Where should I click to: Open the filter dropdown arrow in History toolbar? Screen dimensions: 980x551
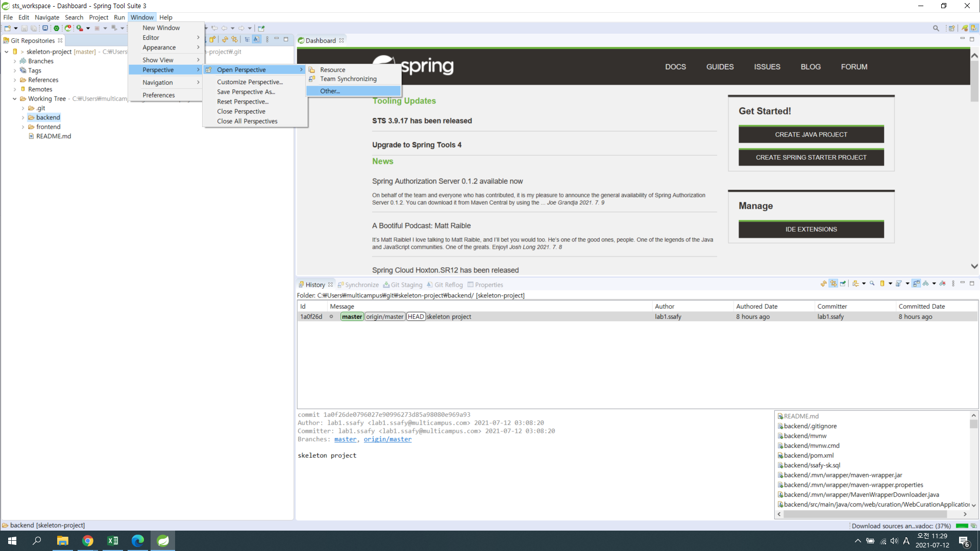pyautogui.click(x=907, y=284)
